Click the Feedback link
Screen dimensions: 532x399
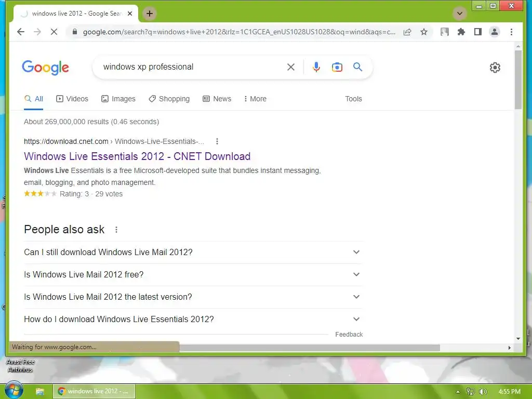pyautogui.click(x=349, y=335)
